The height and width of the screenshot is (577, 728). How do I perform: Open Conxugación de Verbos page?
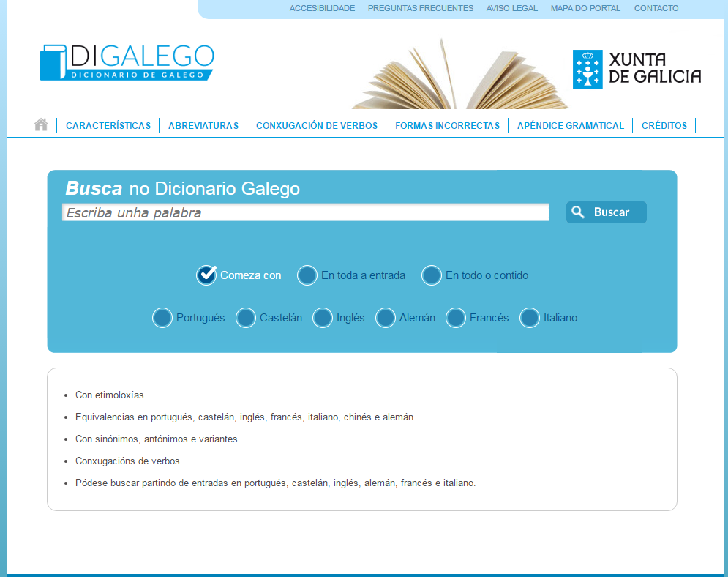click(317, 126)
